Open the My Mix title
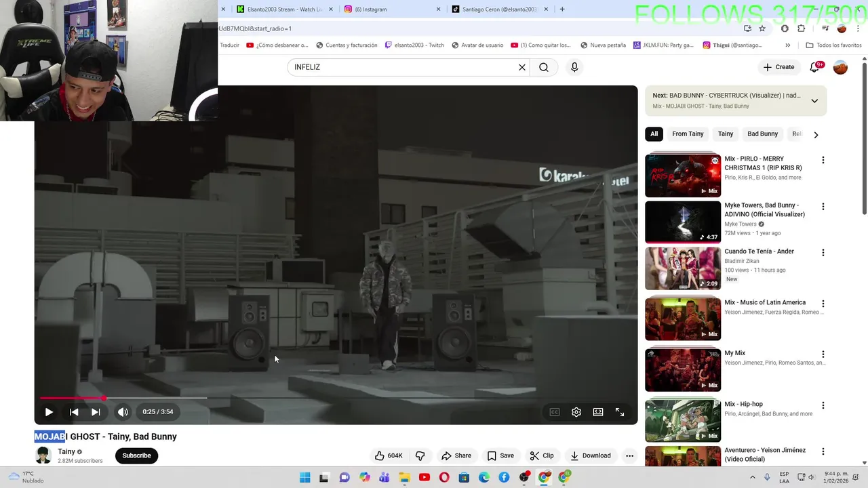This screenshot has width=868, height=488. coord(734,353)
